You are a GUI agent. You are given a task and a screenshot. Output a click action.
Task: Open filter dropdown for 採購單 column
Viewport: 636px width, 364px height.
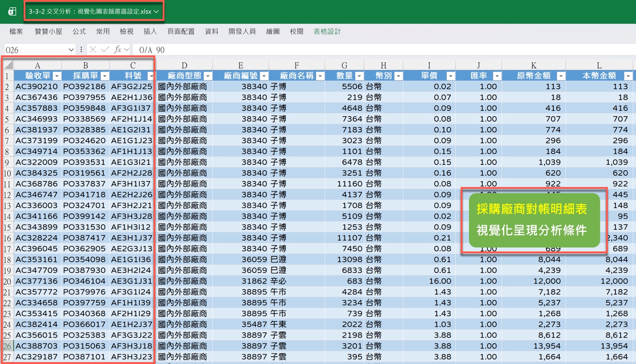pos(104,76)
